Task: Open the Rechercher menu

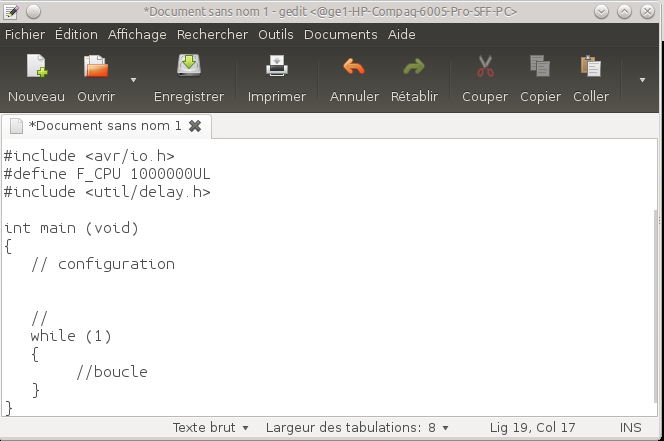Action: (212, 34)
